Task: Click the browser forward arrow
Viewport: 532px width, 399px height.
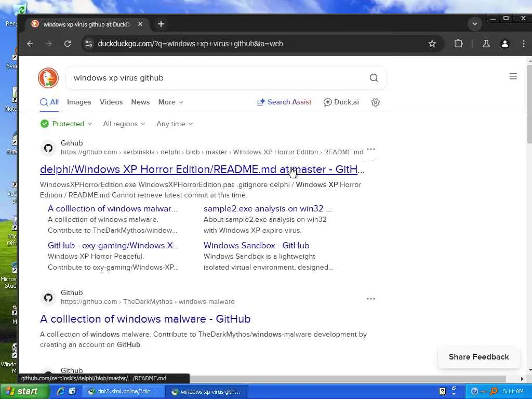Action: [x=48, y=44]
